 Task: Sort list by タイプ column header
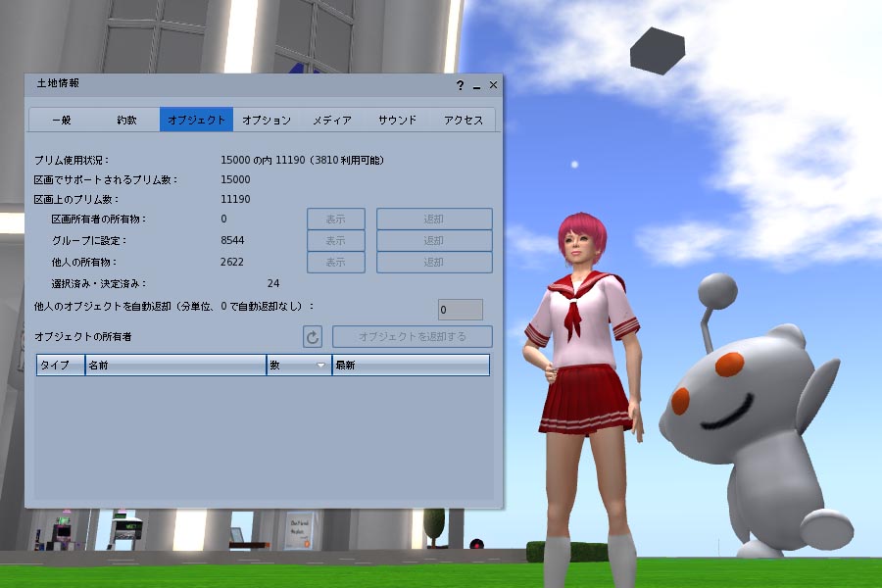61,365
